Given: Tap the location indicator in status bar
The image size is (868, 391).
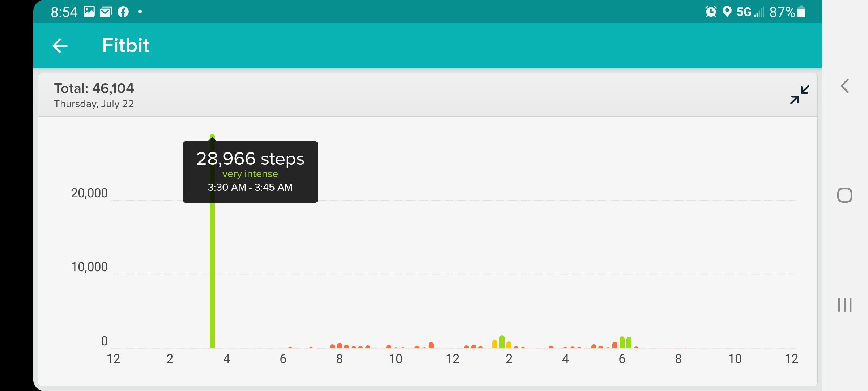Looking at the screenshot, I should click(727, 12).
